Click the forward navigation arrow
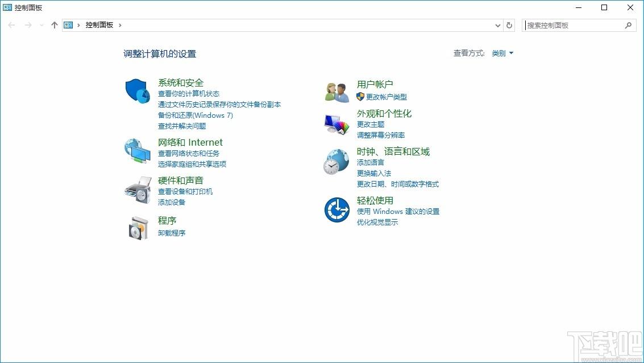This screenshot has width=644, height=363. 28,25
